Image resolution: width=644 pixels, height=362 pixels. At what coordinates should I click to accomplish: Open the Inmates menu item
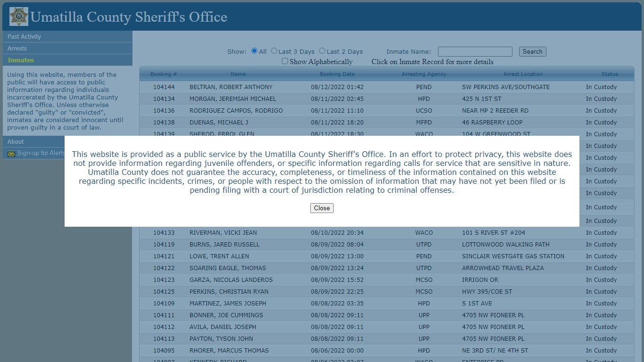tap(67, 60)
